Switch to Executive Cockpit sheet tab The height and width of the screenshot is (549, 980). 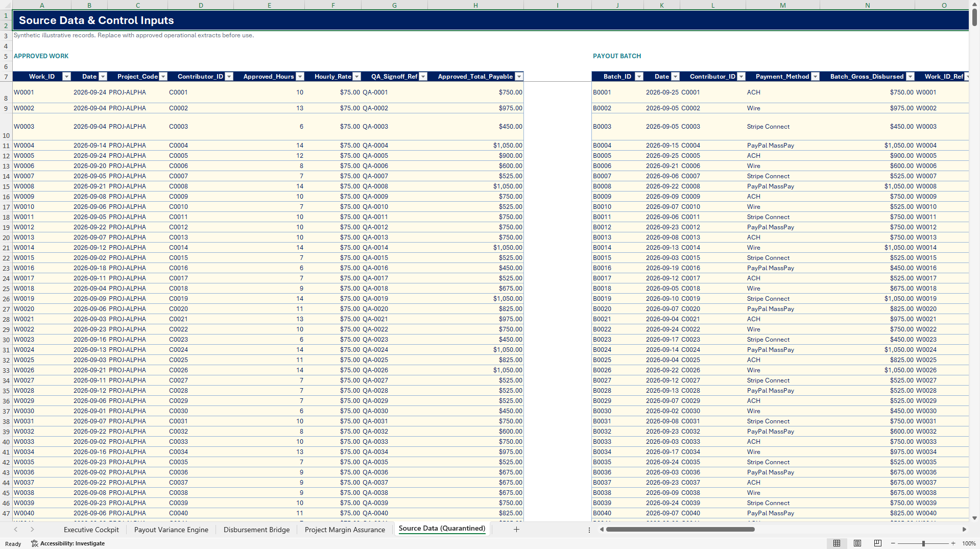tap(91, 530)
